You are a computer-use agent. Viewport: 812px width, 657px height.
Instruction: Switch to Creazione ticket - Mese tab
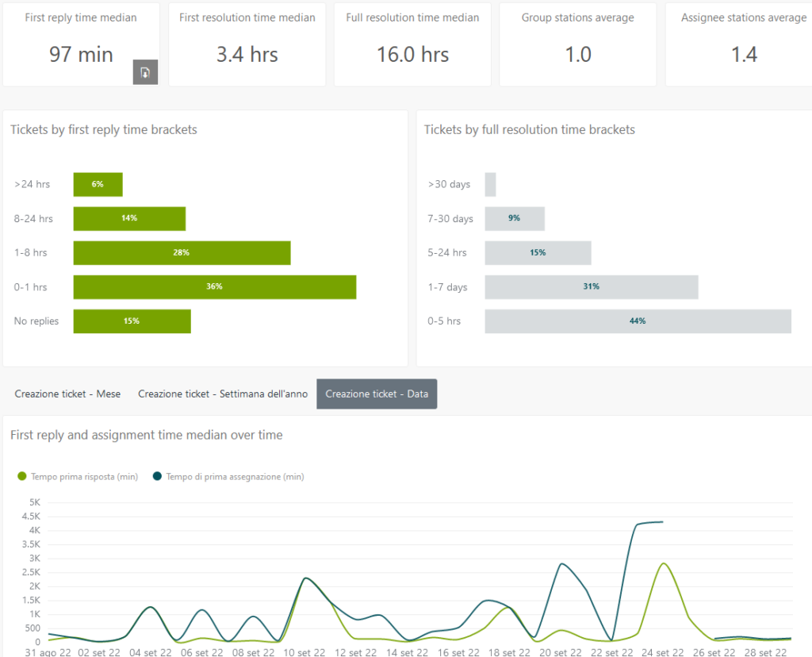(x=67, y=394)
